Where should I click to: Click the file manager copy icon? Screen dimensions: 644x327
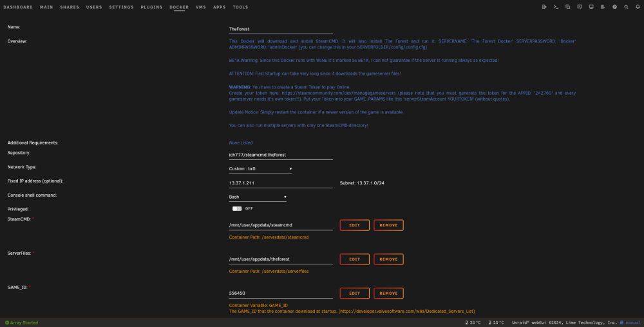[567, 7]
